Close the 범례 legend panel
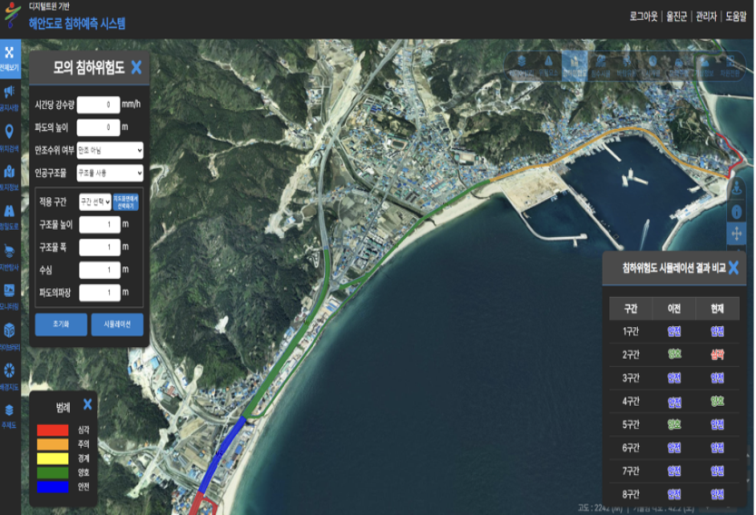Image resolution: width=756 pixels, height=515 pixels. (87, 405)
